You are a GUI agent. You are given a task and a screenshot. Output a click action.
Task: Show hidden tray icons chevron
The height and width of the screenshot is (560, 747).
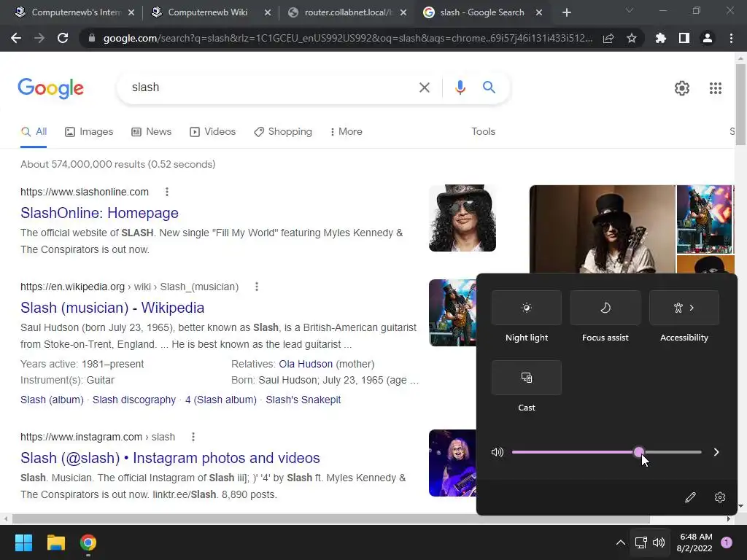coord(620,542)
